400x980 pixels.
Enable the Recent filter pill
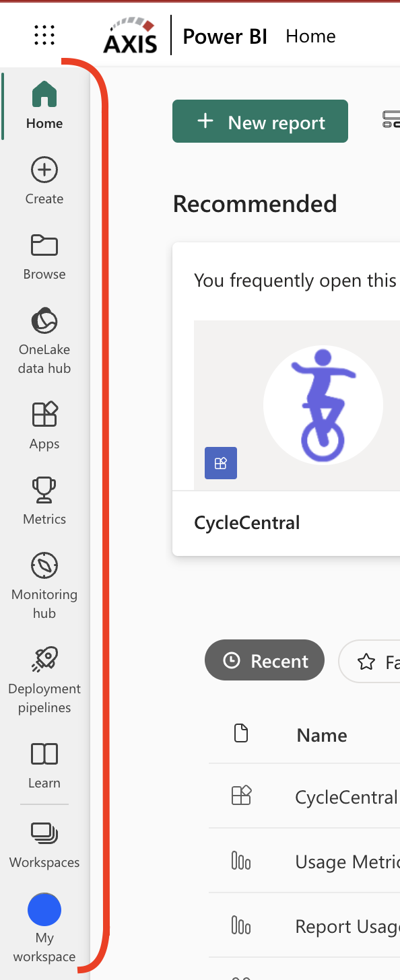264,660
